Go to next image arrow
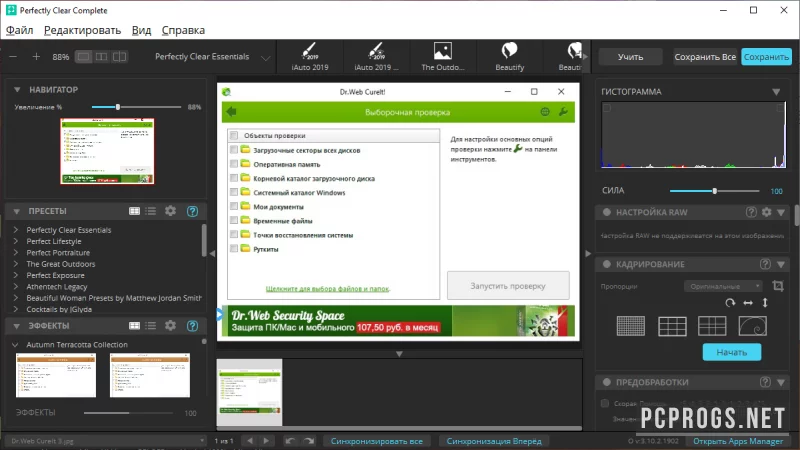The image size is (800, 450). point(266,441)
